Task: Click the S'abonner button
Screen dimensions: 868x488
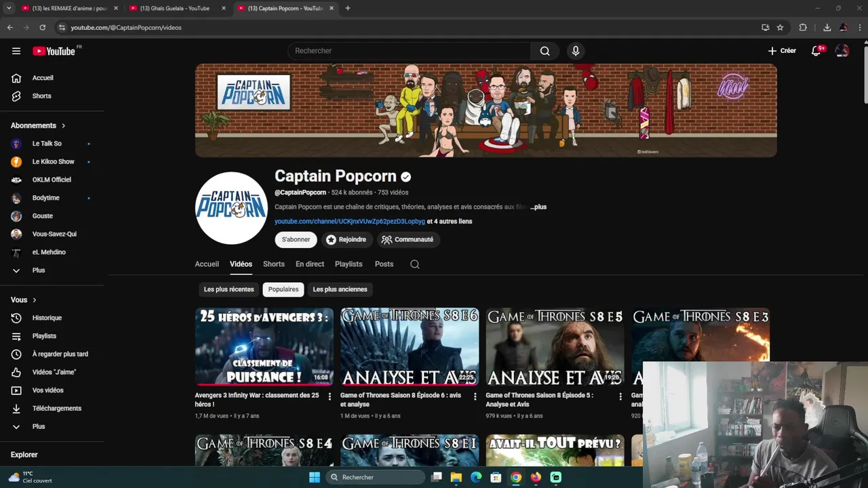Action: point(296,239)
